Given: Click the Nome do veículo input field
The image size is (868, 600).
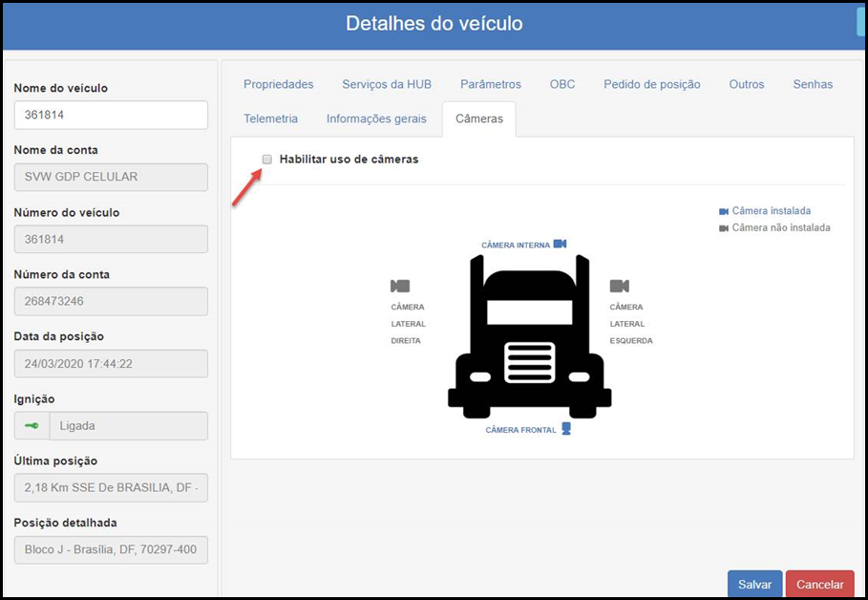Looking at the screenshot, I should point(111,115).
